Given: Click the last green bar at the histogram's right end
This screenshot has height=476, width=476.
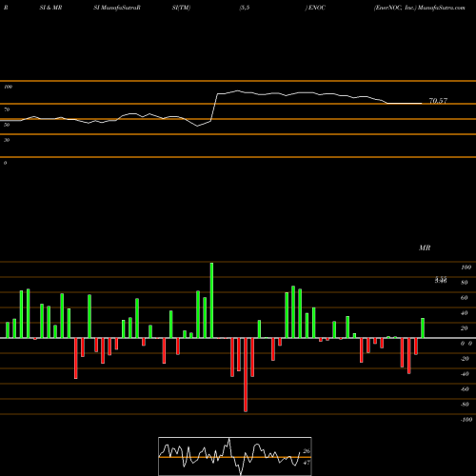Looking at the screenshot, I should point(423,328).
